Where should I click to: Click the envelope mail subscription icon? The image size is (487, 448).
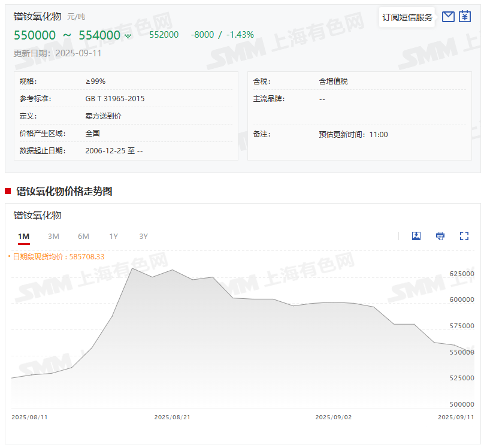[447, 17]
